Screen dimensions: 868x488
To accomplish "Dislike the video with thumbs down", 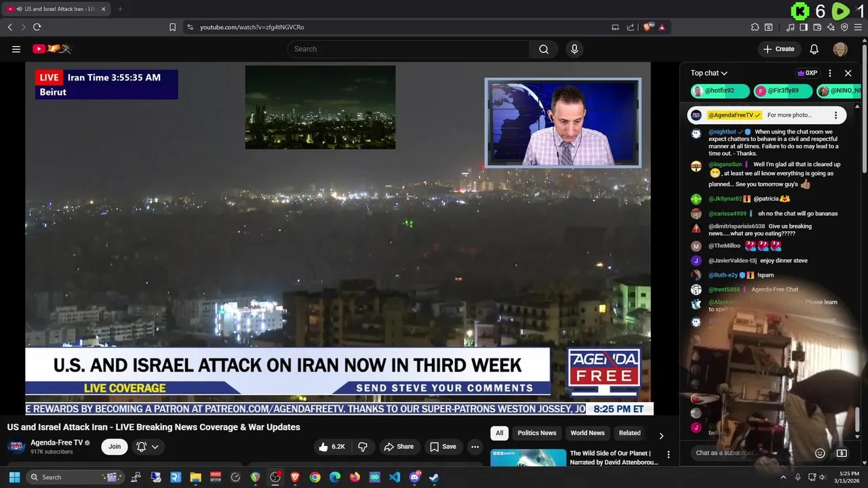I will point(363,447).
